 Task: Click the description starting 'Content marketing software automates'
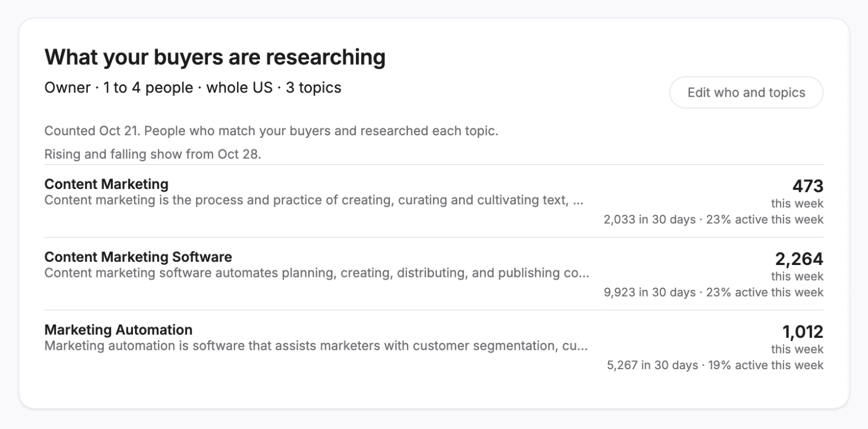317,273
